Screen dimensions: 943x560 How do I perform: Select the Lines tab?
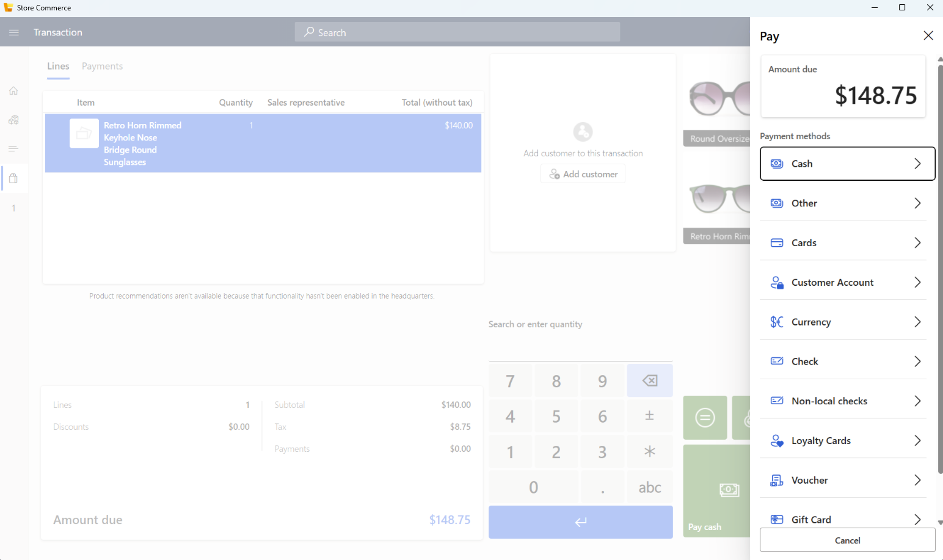(58, 65)
